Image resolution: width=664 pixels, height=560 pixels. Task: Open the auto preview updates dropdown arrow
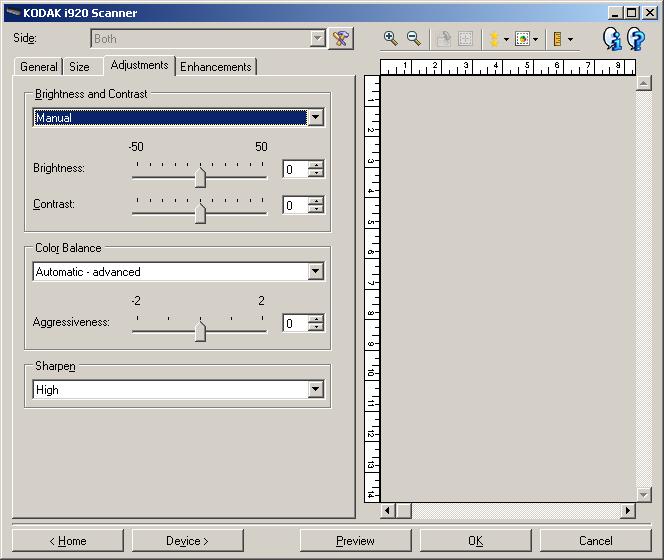click(x=536, y=40)
